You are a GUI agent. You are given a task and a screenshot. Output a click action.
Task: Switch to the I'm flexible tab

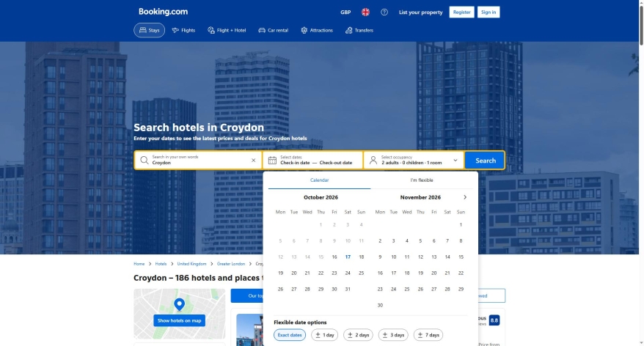422,180
